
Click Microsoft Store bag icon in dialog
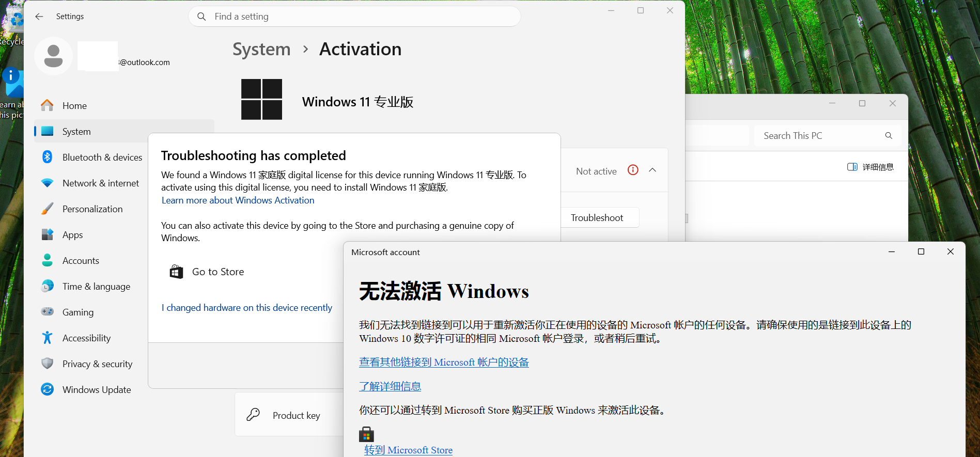coord(366,434)
